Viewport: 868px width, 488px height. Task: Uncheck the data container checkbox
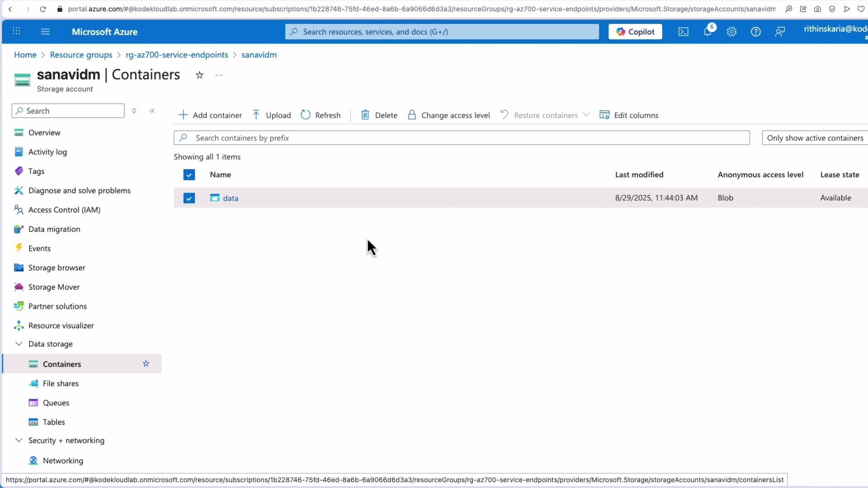(189, 198)
